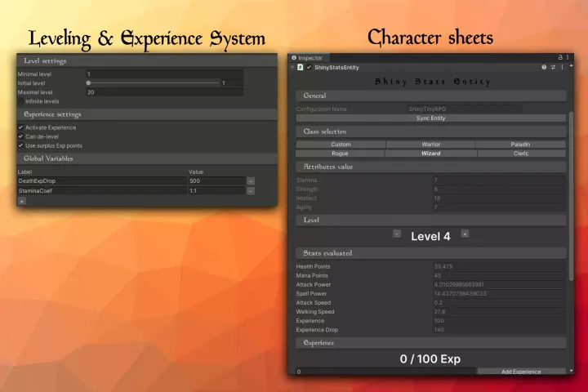
Task: Toggle the Can de-level checkbox
Action: click(20, 136)
